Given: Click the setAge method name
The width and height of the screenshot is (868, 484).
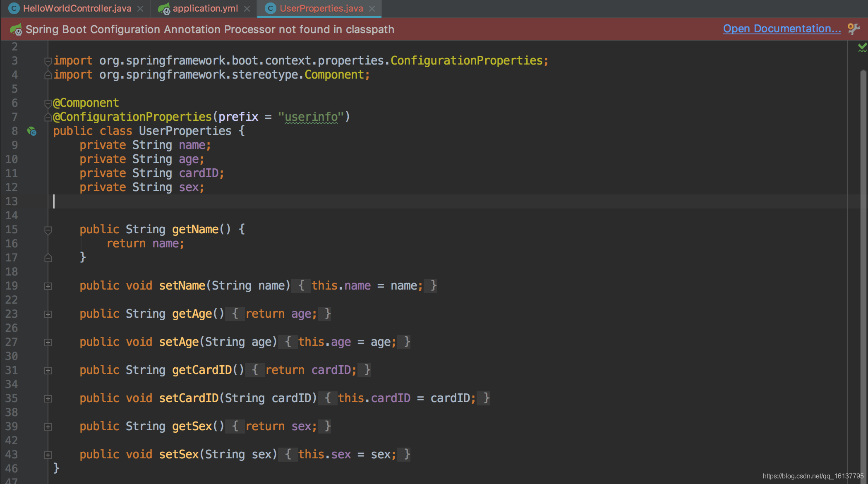Looking at the screenshot, I should [x=179, y=342].
